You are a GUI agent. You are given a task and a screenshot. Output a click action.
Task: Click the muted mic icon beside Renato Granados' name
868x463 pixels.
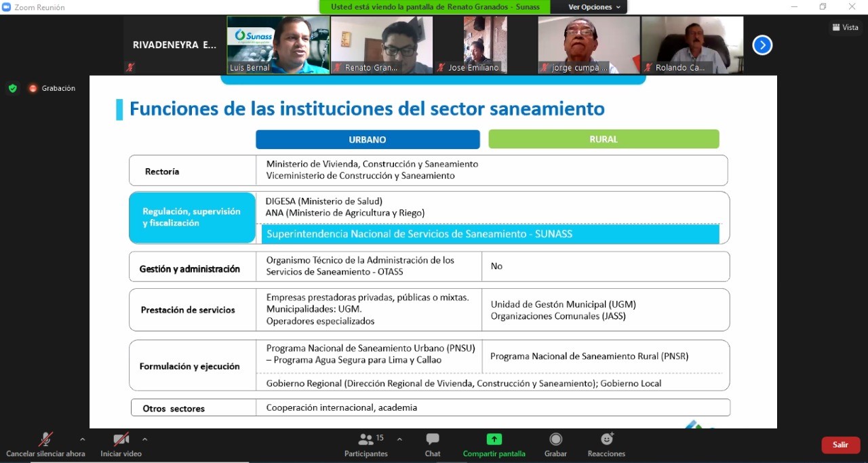(x=338, y=68)
